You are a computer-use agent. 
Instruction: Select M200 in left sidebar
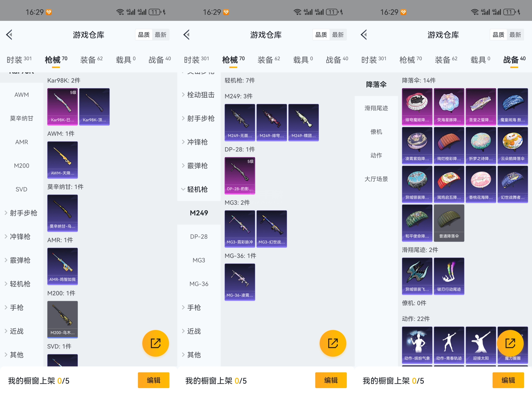point(21,166)
